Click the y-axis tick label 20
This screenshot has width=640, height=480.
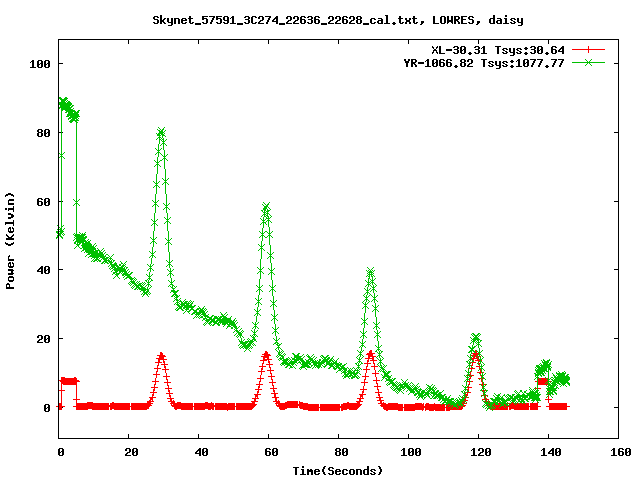tap(43, 339)
